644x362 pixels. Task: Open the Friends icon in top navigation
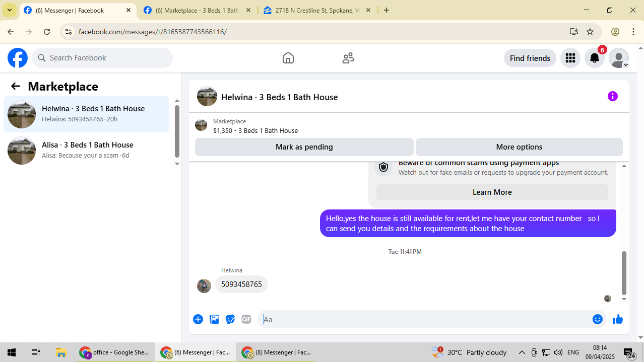point(348,58)
